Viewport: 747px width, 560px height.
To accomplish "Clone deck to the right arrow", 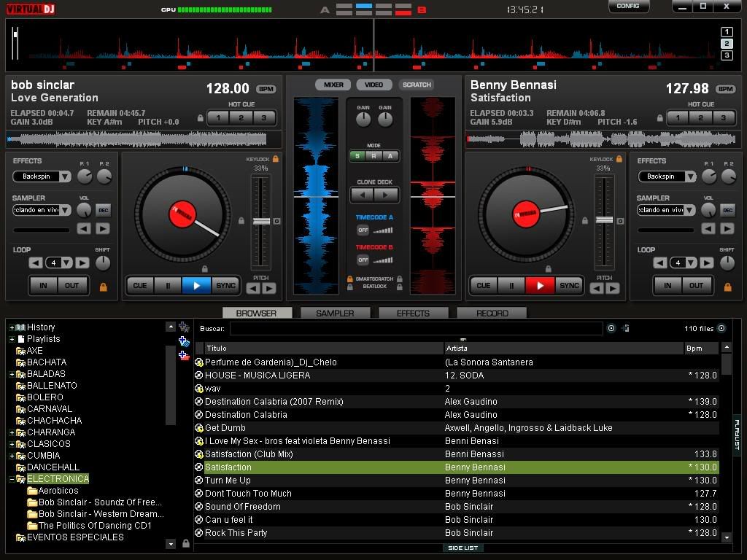I will coord(386,194).
